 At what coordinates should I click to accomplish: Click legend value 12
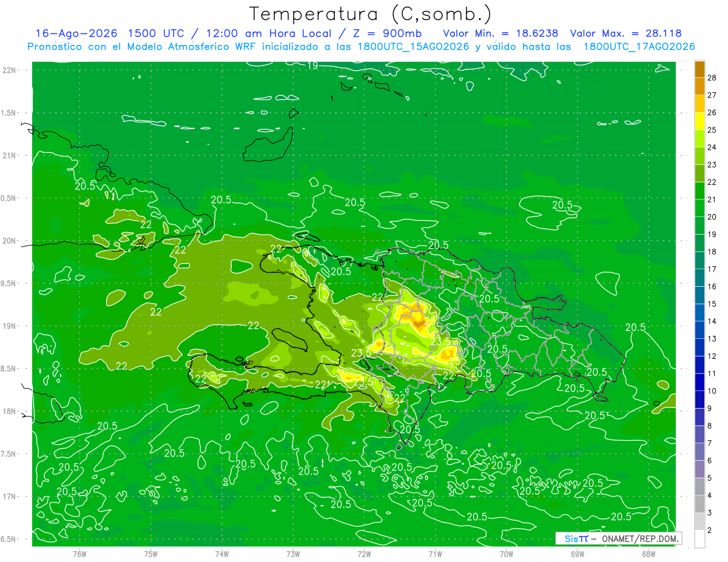[x=712, y=356]
